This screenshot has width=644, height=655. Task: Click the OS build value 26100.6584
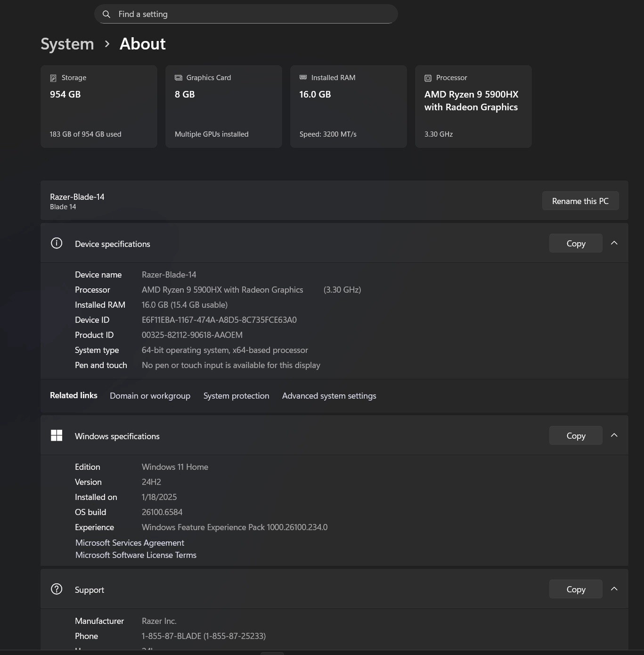(x=162, y=512)
